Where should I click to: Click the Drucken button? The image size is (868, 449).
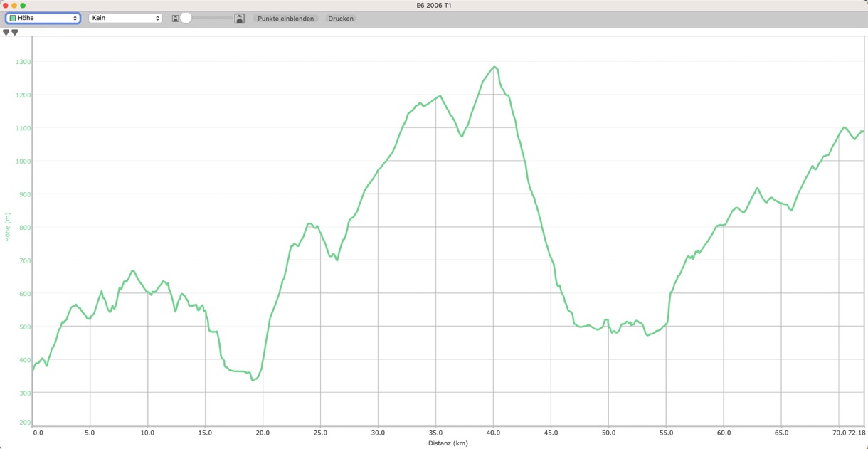[x=341, y=19]
